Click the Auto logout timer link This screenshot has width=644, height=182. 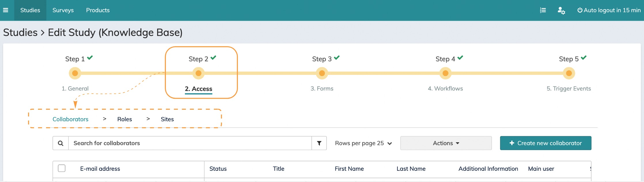pos(609,10)
